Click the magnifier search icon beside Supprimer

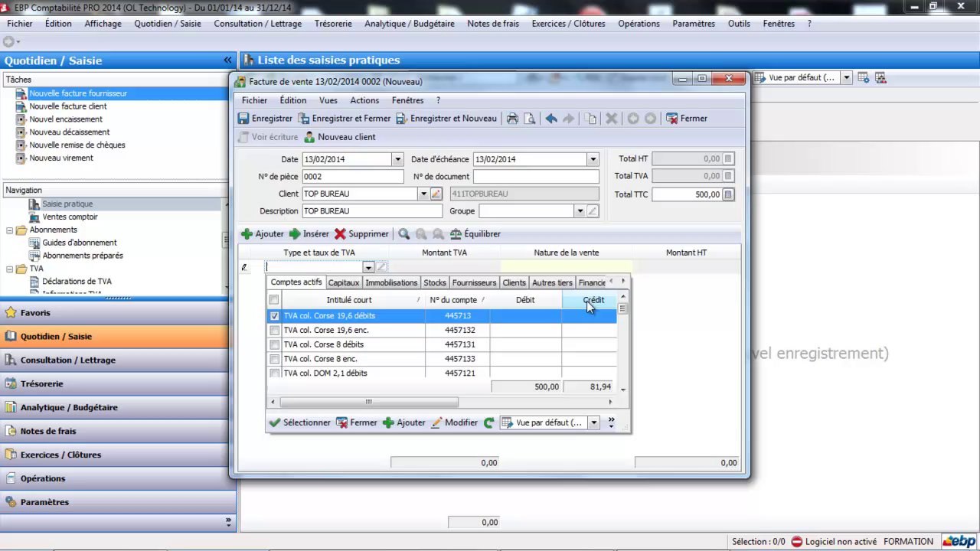(403, 234)
